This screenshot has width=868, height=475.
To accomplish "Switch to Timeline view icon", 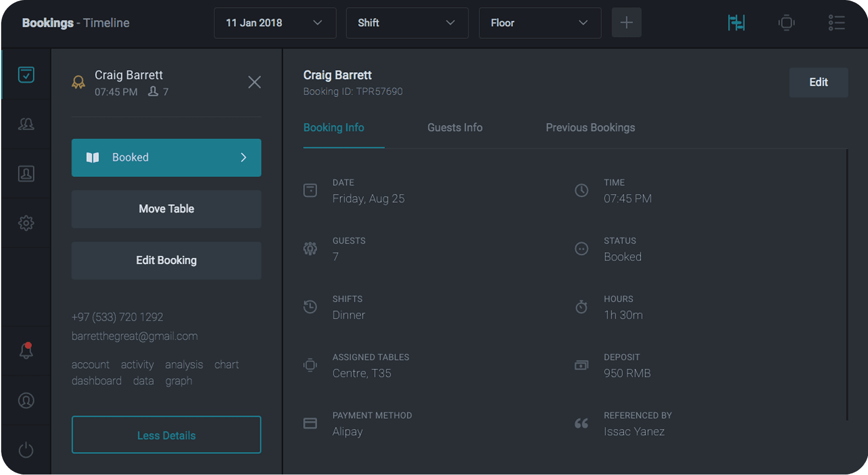I will pos(736,22).
